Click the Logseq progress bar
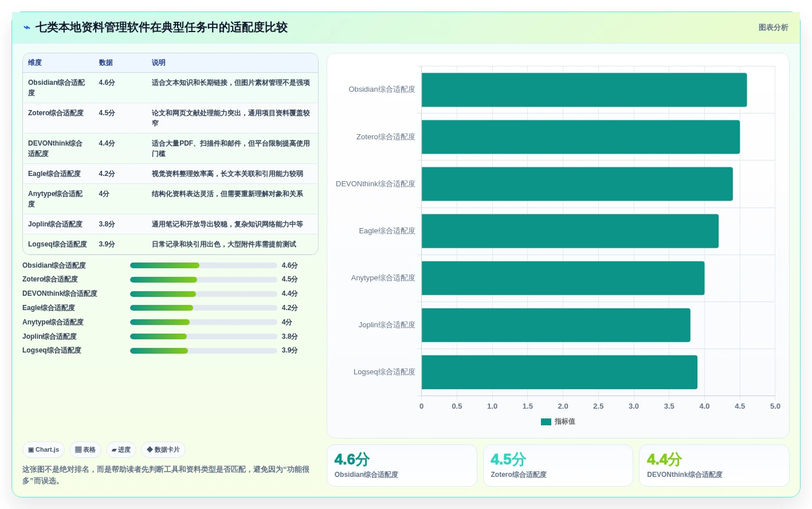 (203, 351)
